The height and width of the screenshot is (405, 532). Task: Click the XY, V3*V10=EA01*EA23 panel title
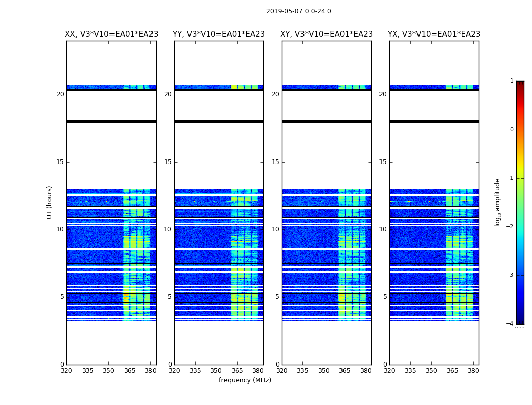tap(326, 34)
